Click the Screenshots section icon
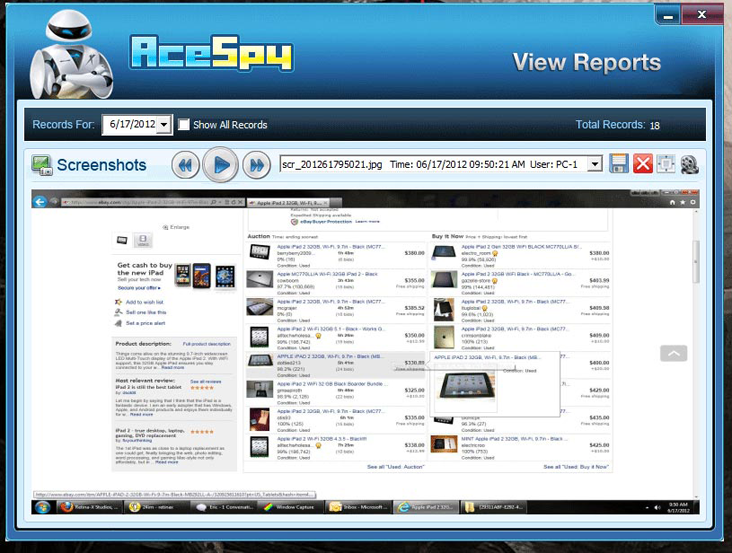The height and width of the screenshot is (553, 732). (41, 165)
